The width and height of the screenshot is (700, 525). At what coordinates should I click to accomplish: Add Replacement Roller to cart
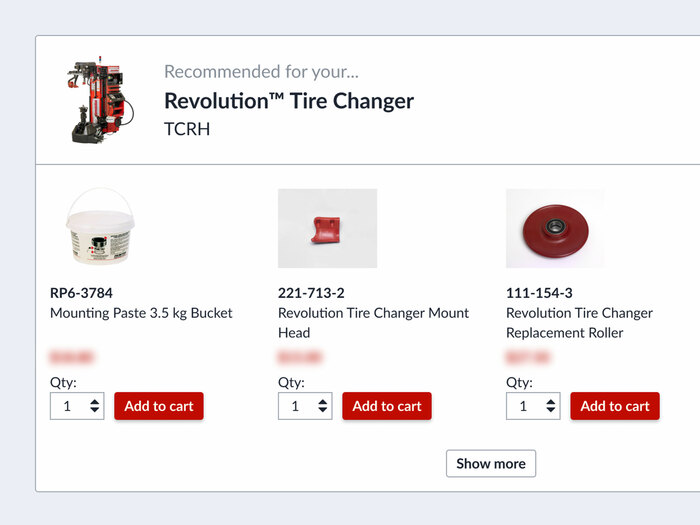(615, 406)
